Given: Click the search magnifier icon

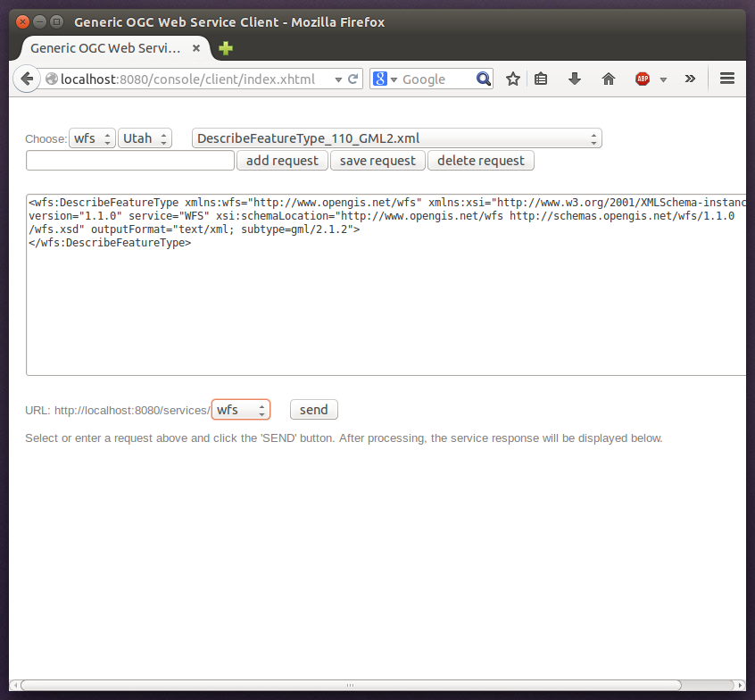Looking at the screenshot, I should (x=483, y=79).
